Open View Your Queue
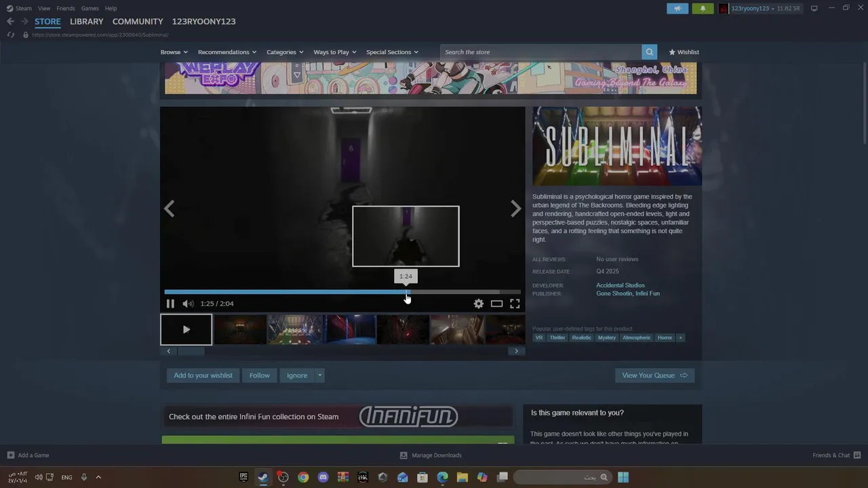Viewport: 868px width, 488px height. pos(654,375)
